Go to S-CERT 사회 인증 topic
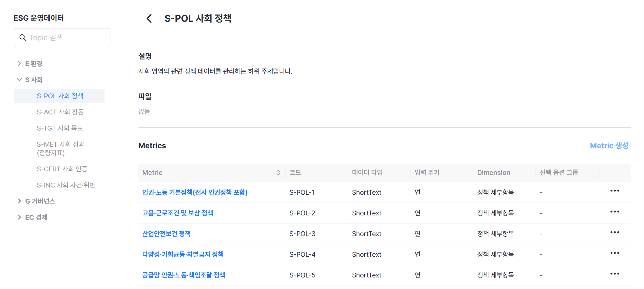The width and height of the screenshot is (644, 289). click(x=62, y=169)
